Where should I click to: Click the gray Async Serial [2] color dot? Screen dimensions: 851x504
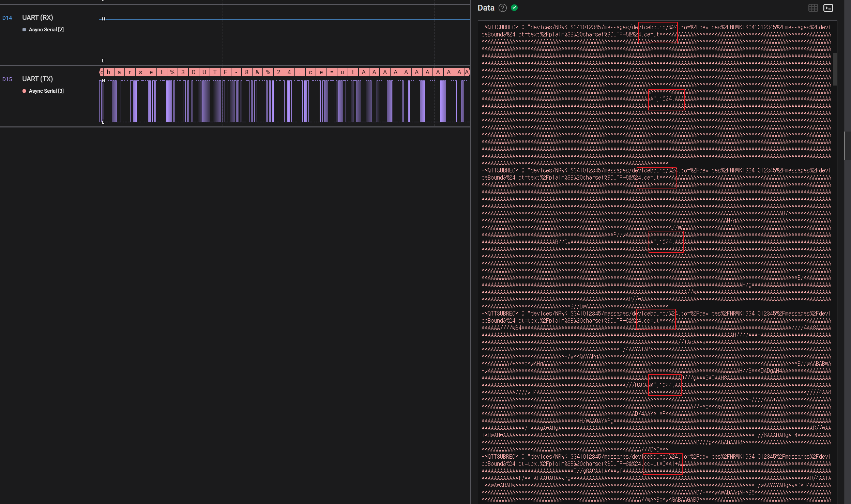pos(24,30)
